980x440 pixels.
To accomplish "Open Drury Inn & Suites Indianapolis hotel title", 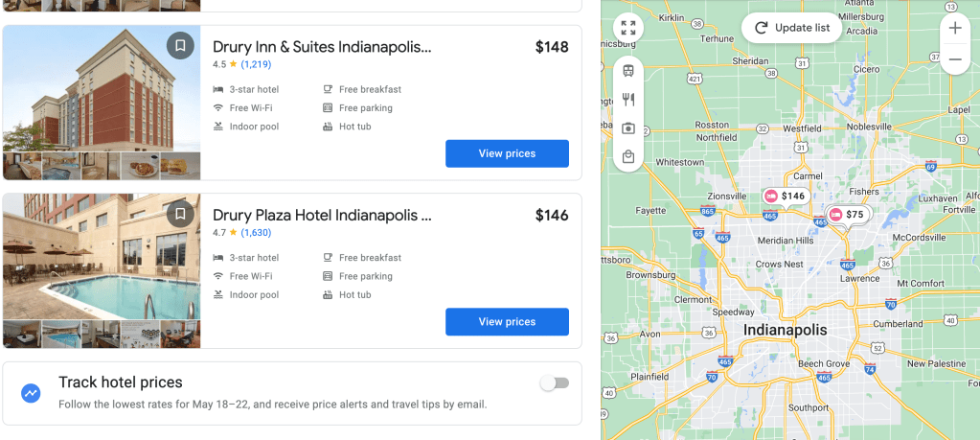I will click(322, 47).
